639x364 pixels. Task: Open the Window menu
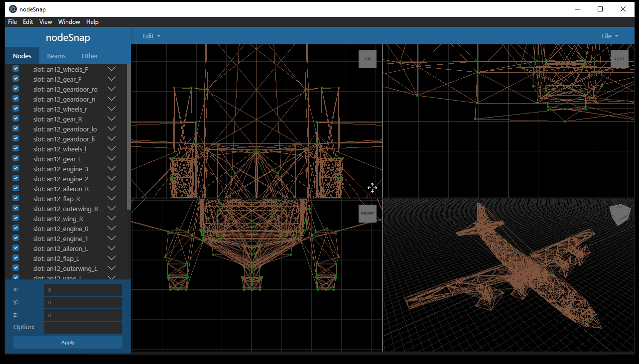point(69,22)
